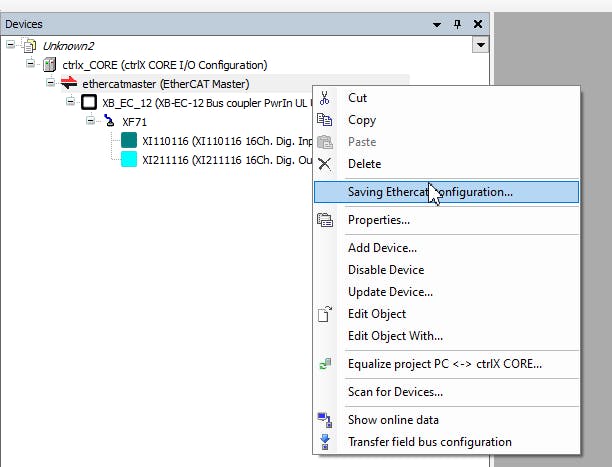Toggle auto-hide pin on Devices panel
Image resolution: width=612 pixels, height=467 pixels.
coord(458,23)
